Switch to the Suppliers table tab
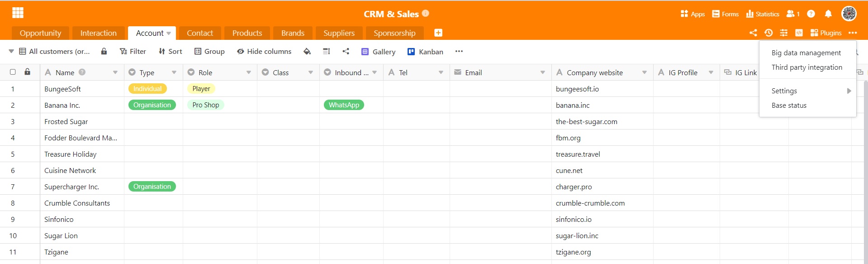Screen dimensions: 868x264 (x=339, y=33)
